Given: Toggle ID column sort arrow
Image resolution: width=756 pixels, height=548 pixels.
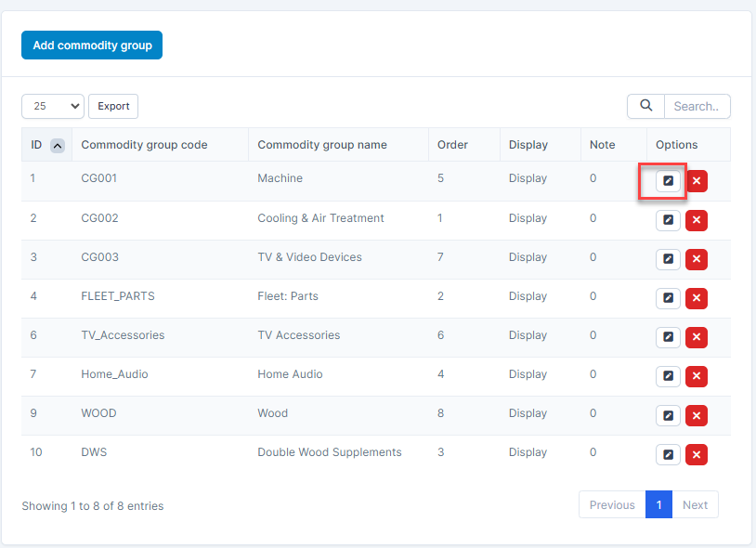Looking at the screenshot, I should pos(57,145).
